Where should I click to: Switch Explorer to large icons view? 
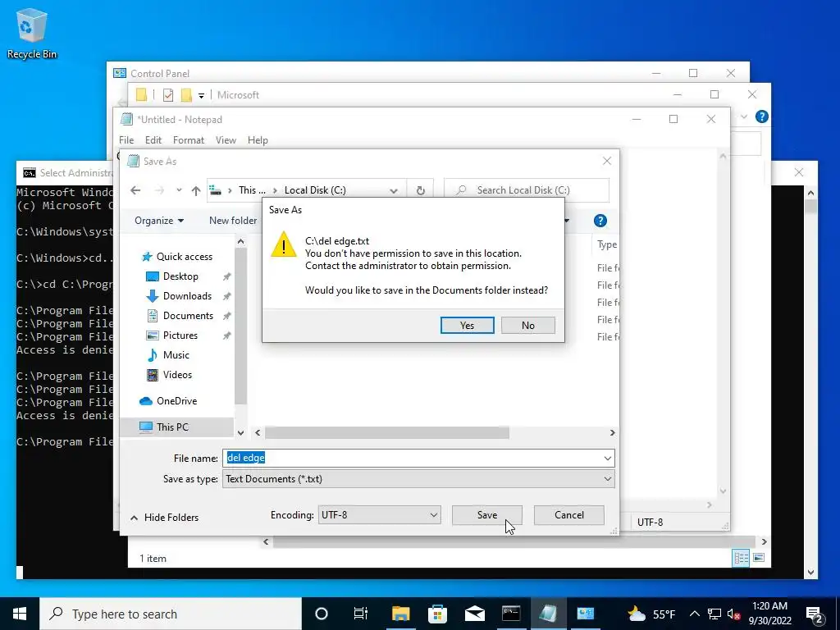[759, 558]
